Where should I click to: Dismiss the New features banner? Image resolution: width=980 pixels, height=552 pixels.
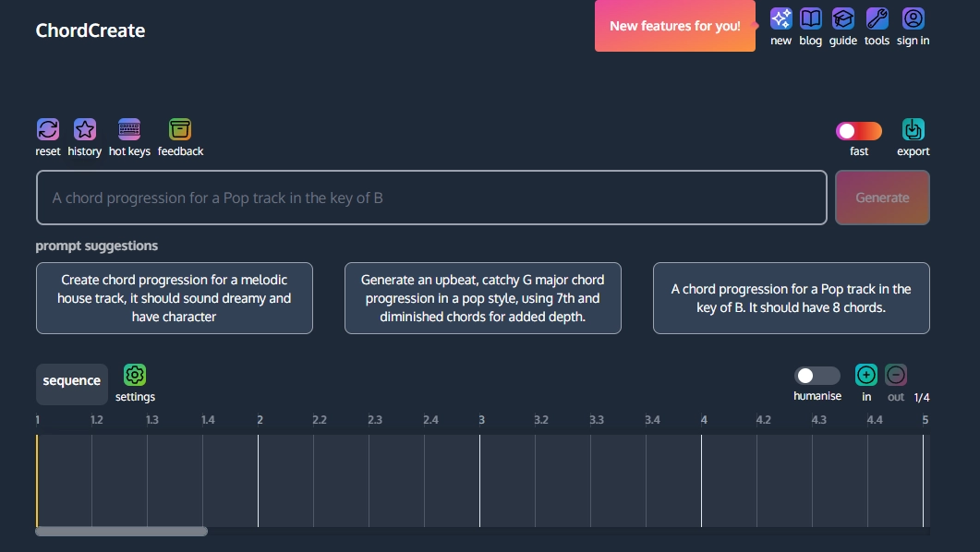pyautogui.click(x=675, y=26)
